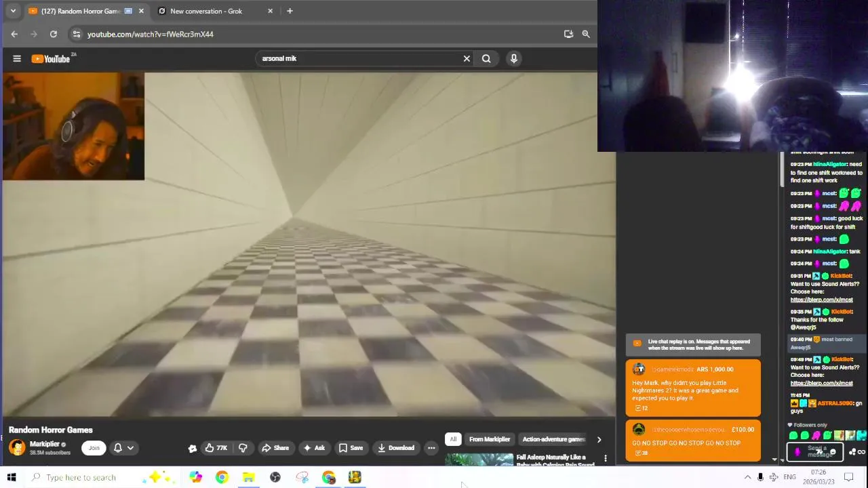Screen dimensions: 868x488
Task: Open the ENG language switcher
Action: 790,477
